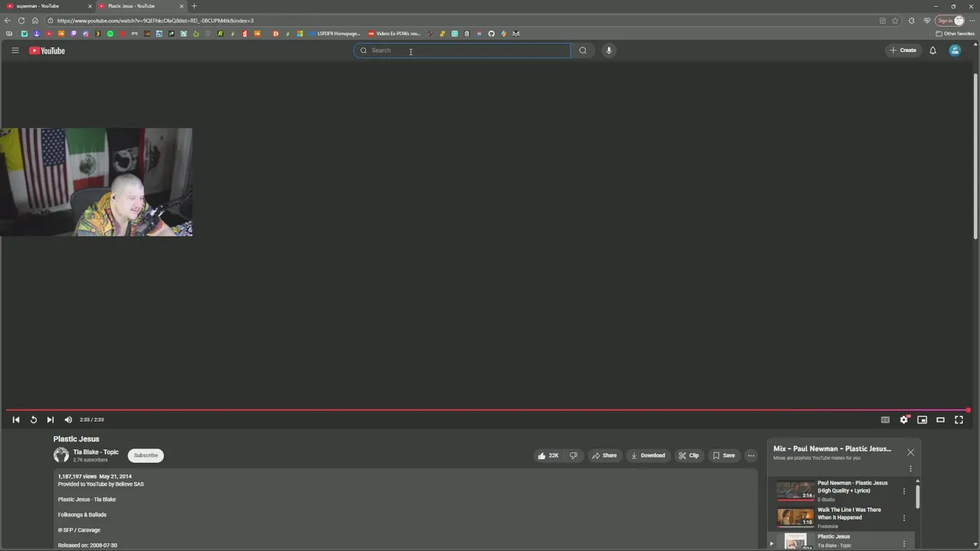Image resolution: width=980 pixels, height=551 pixels.
Task: Open the YouTube guide hamburger menu
Action: click(x=15, y=51)
